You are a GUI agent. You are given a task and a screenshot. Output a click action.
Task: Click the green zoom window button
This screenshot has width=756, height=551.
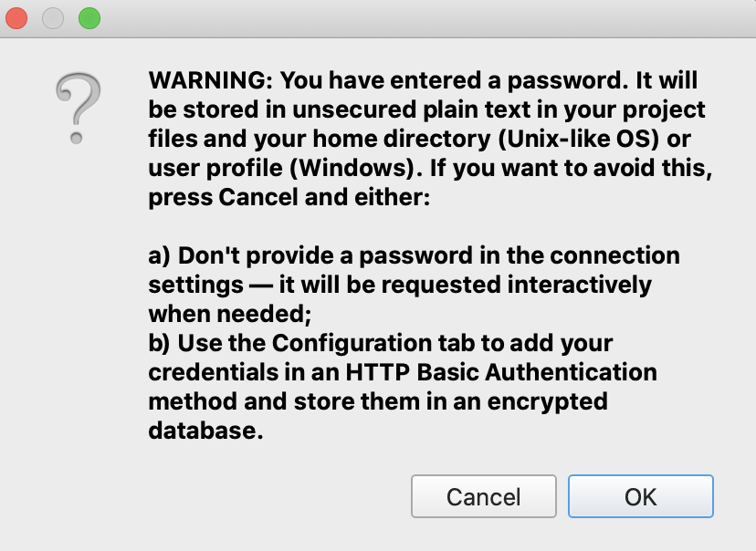pos(89,18)
